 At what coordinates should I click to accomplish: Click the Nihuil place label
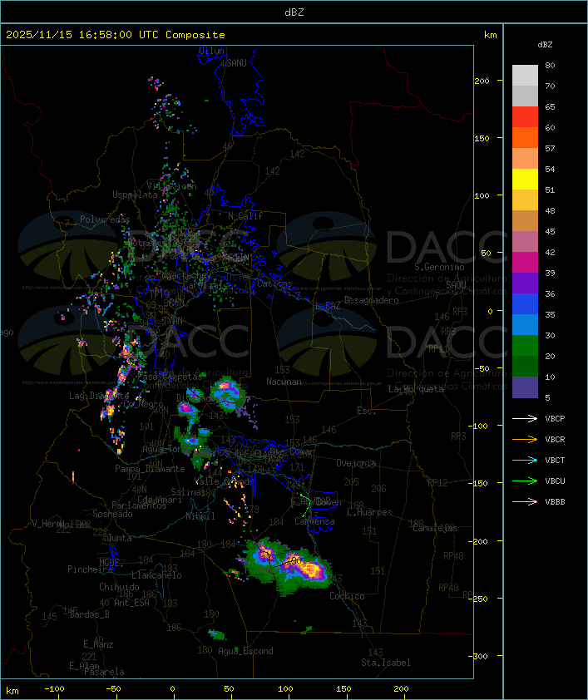pos(200,516)
